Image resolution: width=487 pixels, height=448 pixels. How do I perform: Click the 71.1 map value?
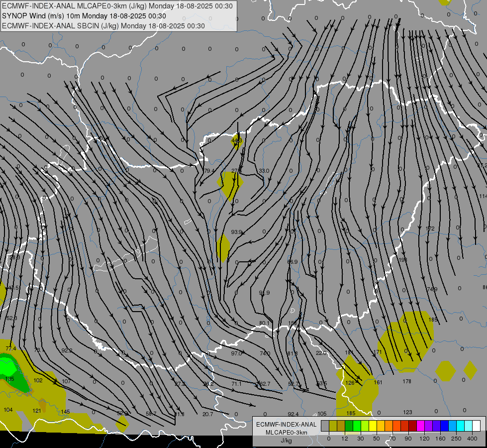click(236, 384)
